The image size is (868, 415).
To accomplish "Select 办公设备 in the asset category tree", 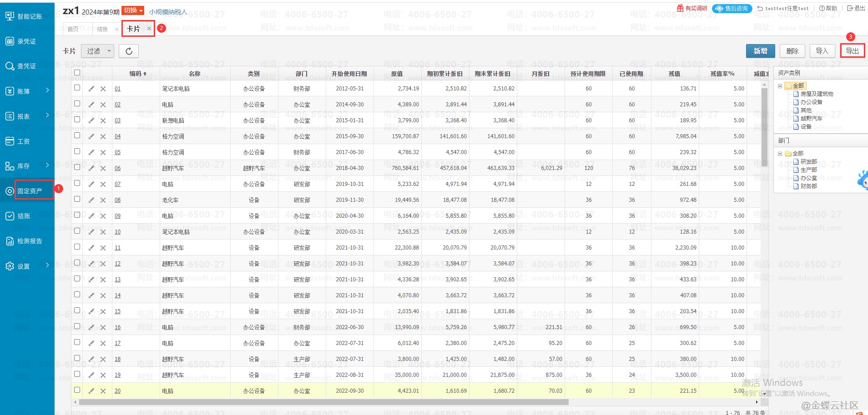I will (x=811, y=102).
